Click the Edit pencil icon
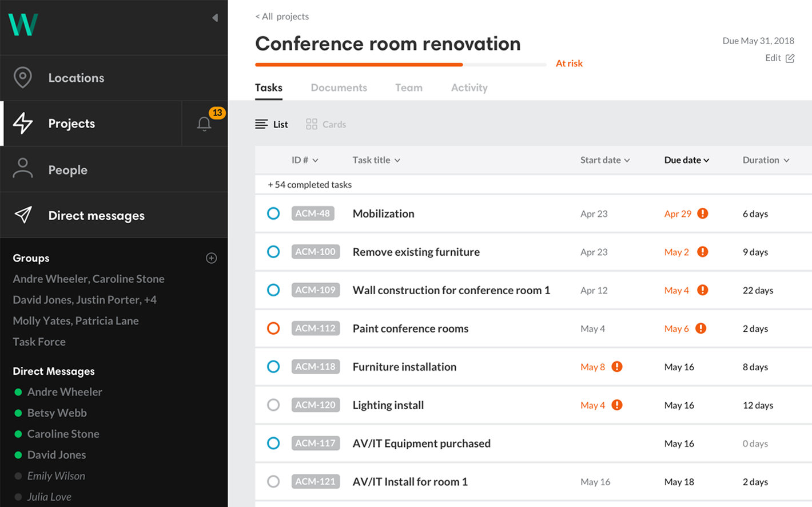 pos(790,58)
